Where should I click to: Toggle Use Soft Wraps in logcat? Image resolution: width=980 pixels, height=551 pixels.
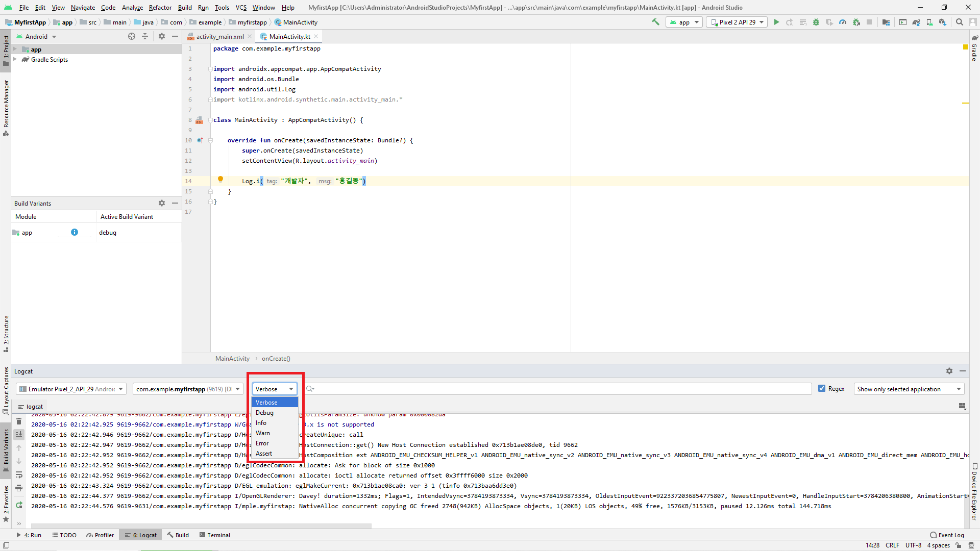[19, 474]
